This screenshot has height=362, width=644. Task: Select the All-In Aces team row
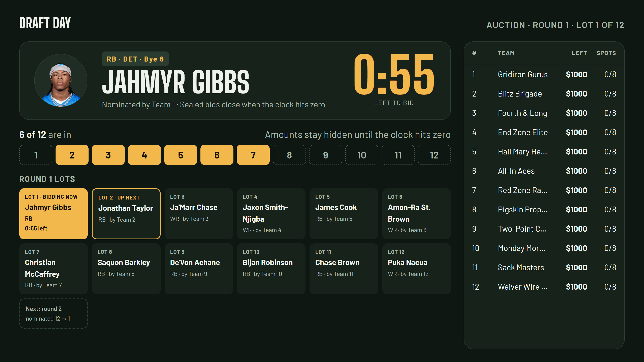click(544, 171)
